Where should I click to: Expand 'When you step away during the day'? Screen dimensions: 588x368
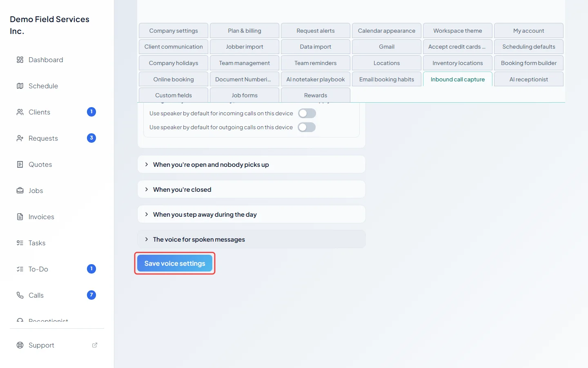pyautogui.click(x=252, y=214)
